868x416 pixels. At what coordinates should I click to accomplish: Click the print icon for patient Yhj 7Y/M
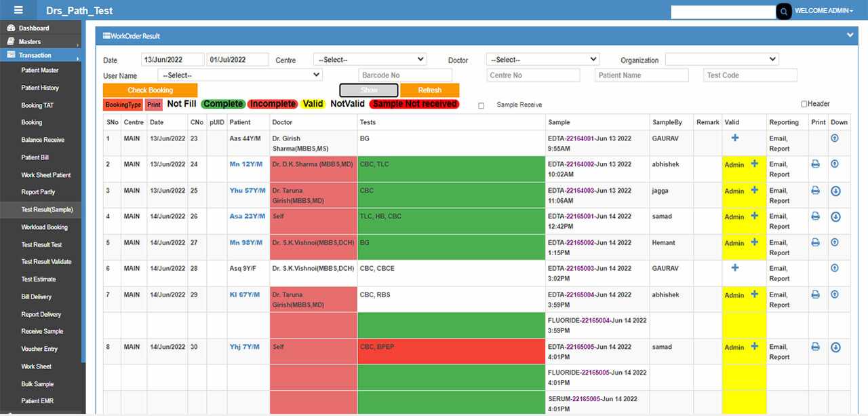click(x=816, y=347)
